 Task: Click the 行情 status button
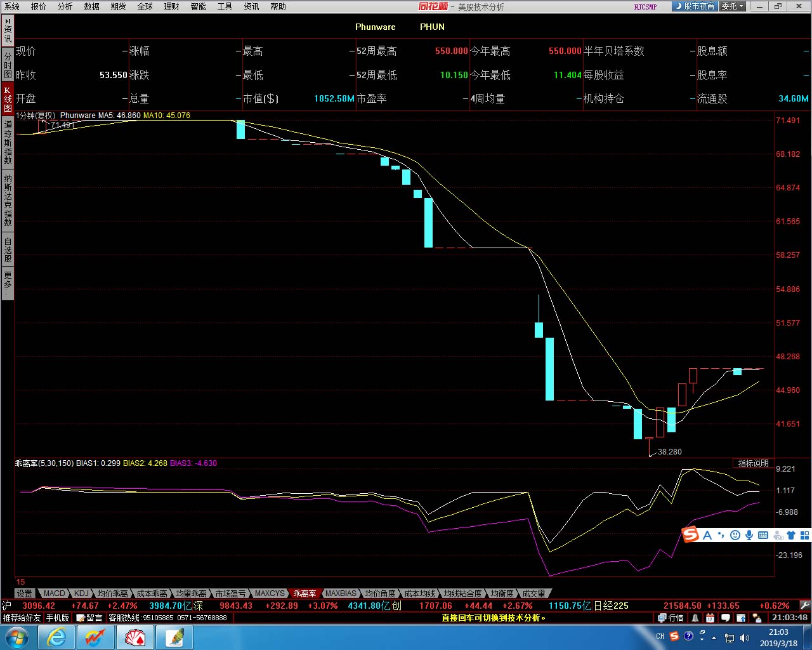pos(671,618)
